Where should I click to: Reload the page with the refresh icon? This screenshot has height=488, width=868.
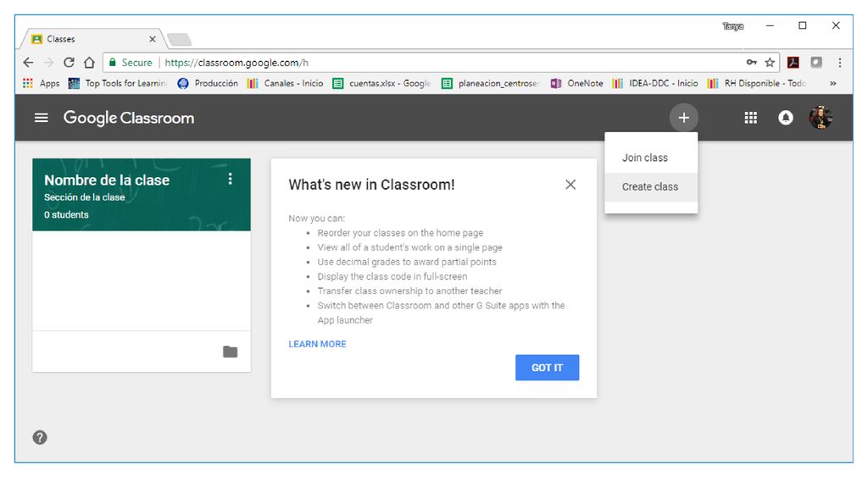[x=69, y=63]
